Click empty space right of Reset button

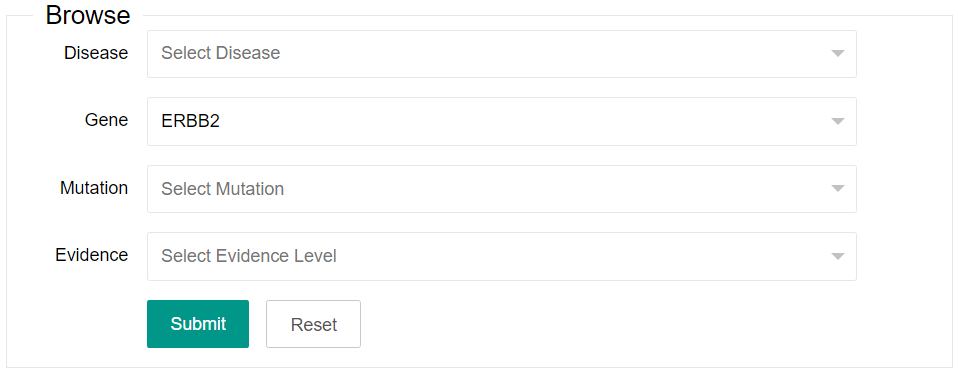pyautogui.click(x=611, y=324)
